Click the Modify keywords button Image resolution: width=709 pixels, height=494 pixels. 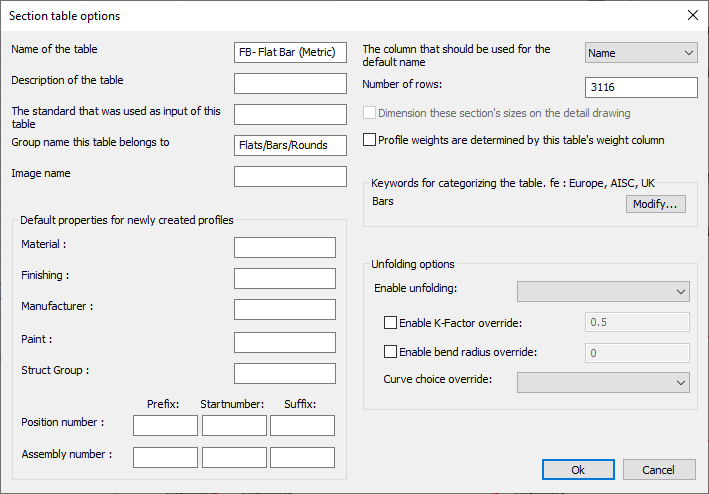[657, 204]
